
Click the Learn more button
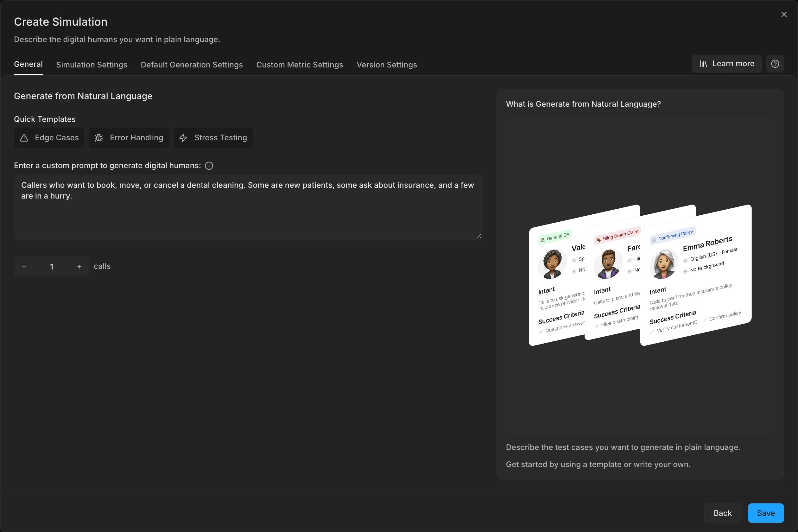[x=726, y=64]
